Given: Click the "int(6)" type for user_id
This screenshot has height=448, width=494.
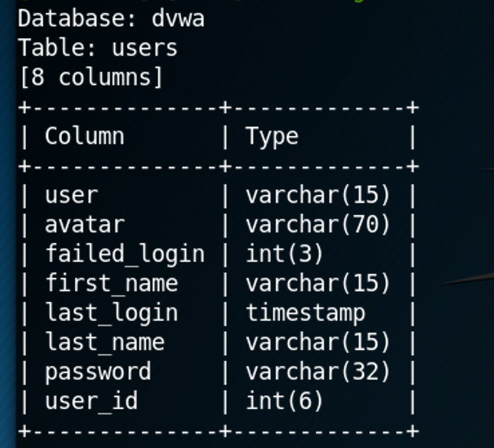Looking at the screenshot, I should (x=284, y=401).
